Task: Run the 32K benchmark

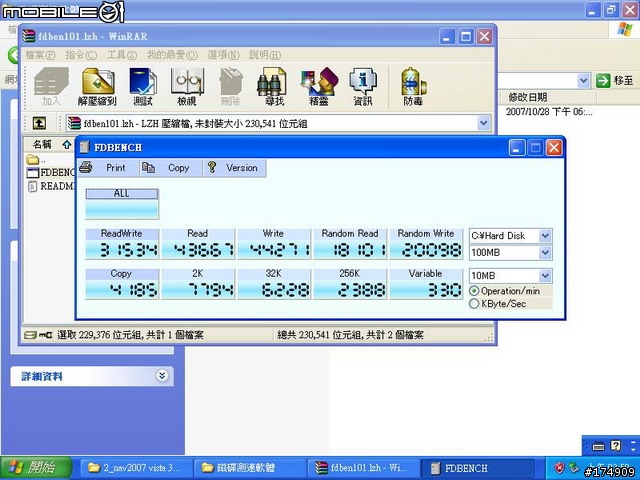Action: pos(273,284)
